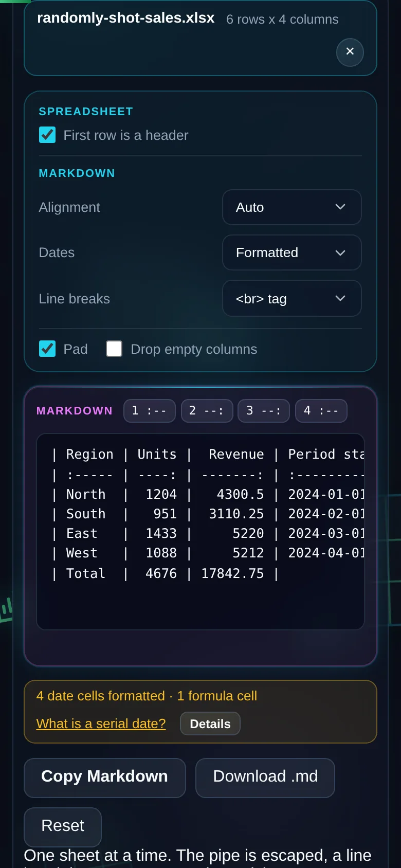This screenshot has height=868, width=401.
Task: Open the Alignment dropdown set to Auto
Action: tap(292, 207)
